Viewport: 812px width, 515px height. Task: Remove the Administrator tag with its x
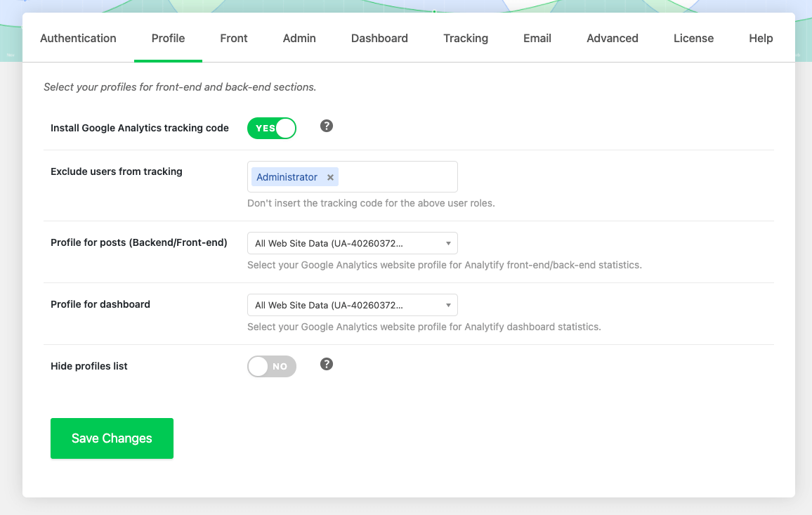point(330,178)
